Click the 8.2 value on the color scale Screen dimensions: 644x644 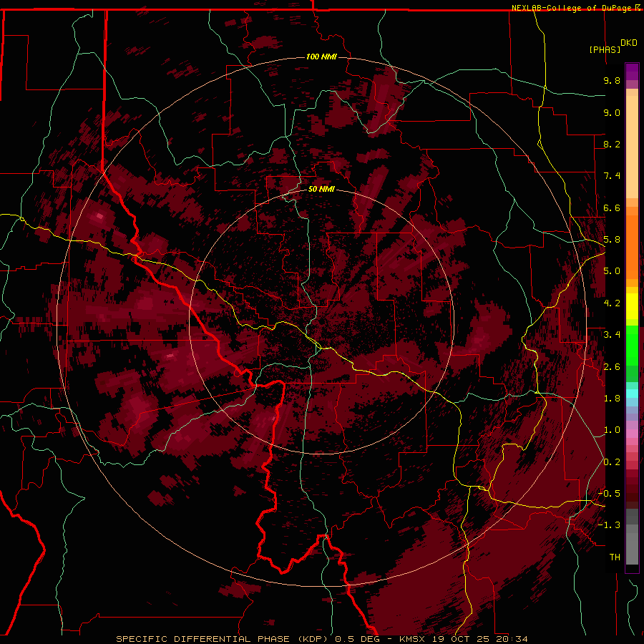(x=612, y=144)
